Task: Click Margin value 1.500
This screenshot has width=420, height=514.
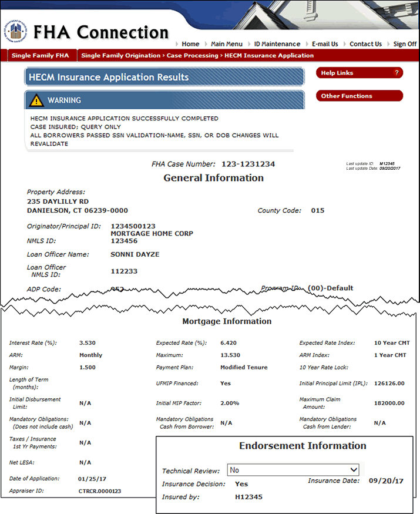Action: [x=88, y=368]
